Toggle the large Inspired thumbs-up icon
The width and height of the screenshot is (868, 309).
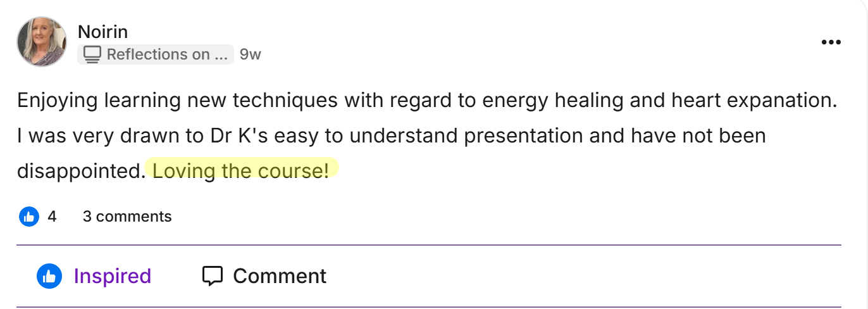click(49, 276)
